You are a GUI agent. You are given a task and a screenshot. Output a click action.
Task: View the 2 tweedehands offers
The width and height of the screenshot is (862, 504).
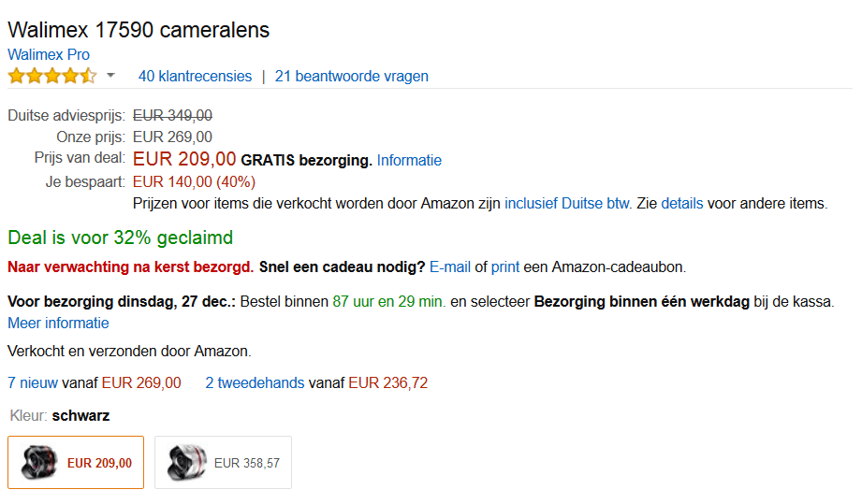[x=255, y=382]
